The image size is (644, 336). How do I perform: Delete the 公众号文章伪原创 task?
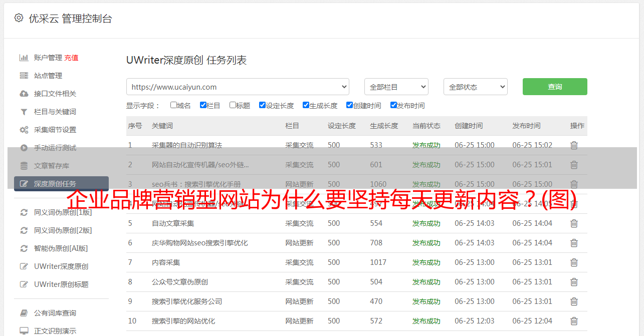click(x=574, y=282)
